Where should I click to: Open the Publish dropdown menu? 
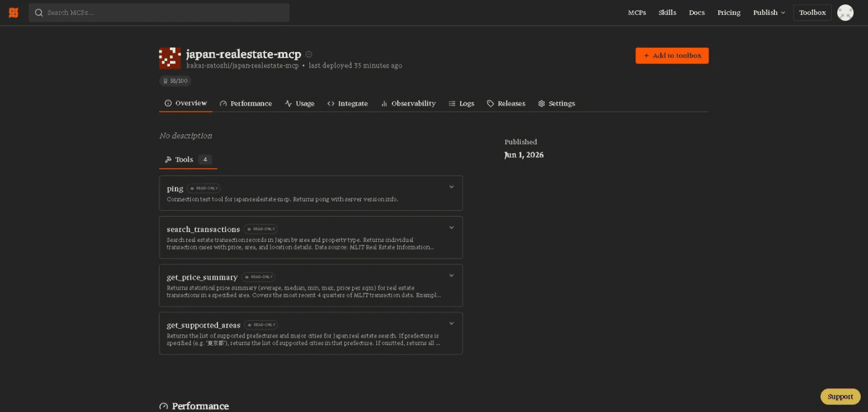tap(769, 12)
